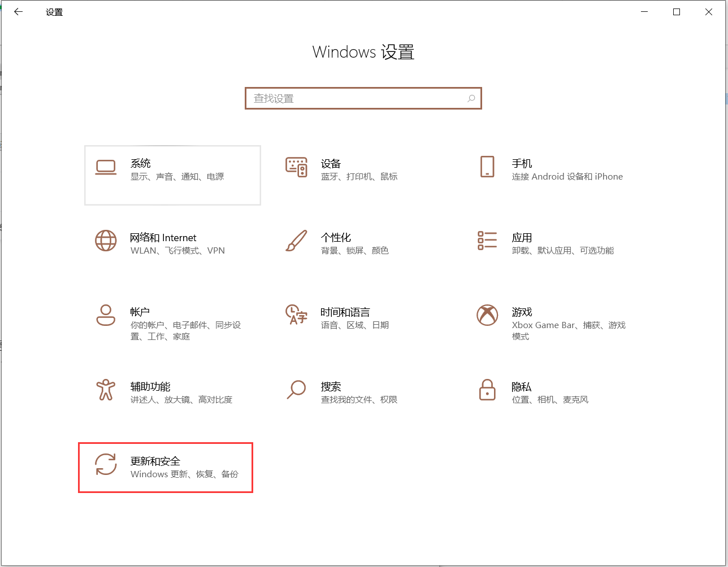Select the 系统 category title
Image resolution: width=728 pixels, height=567 pixels.
pyautogui.click(x=141, y=164)
